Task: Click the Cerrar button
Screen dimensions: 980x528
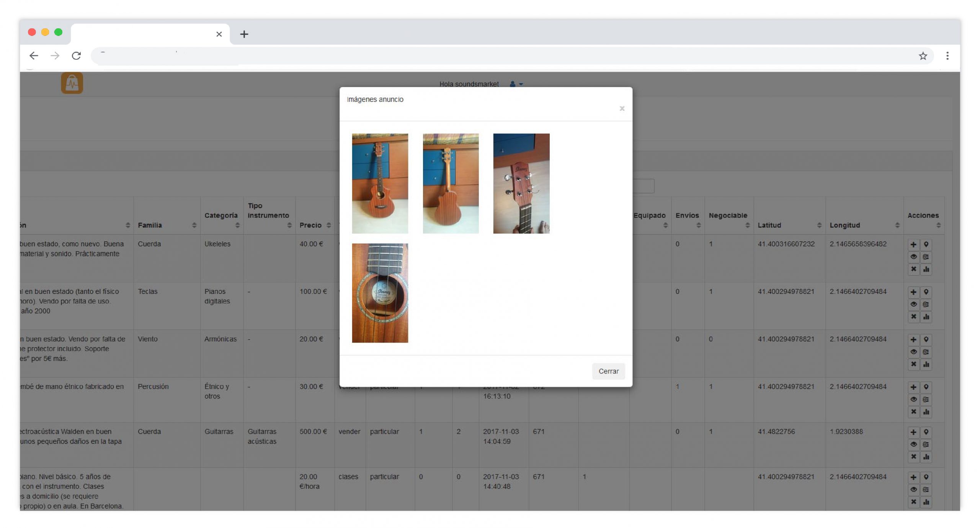Action: click(608, 371)
